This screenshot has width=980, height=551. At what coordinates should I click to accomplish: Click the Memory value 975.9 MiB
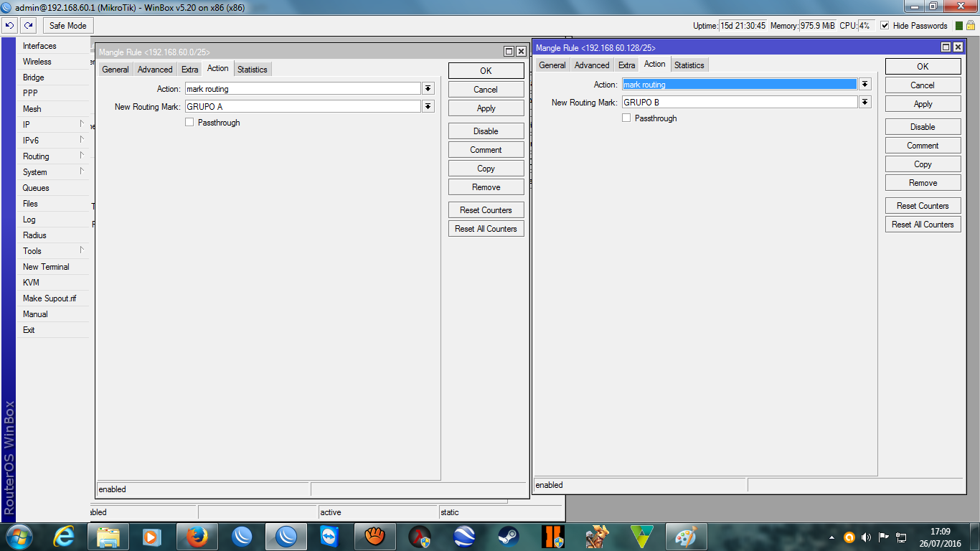(x=818, y=26)
